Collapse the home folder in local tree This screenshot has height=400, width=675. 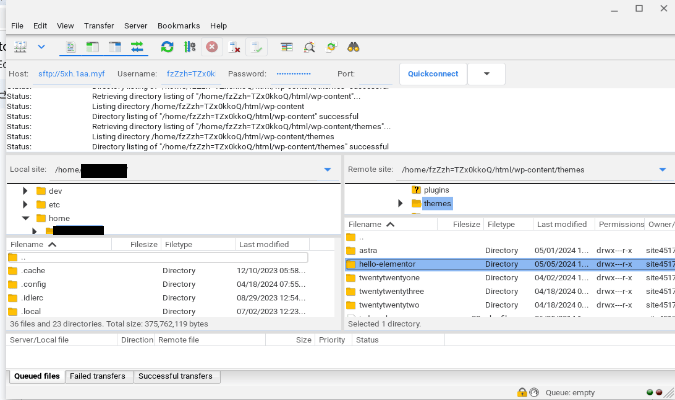click(25, 218)
